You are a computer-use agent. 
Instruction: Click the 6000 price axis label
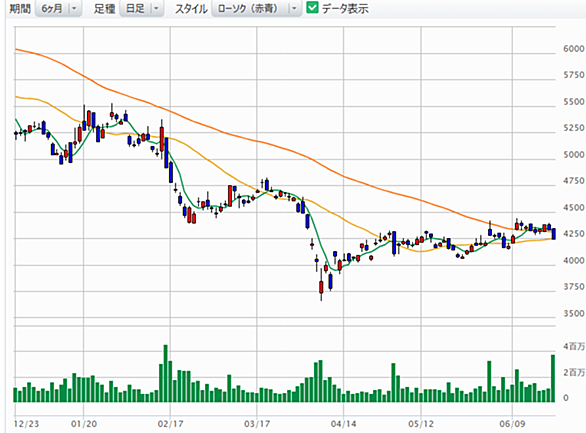(574, 49)
